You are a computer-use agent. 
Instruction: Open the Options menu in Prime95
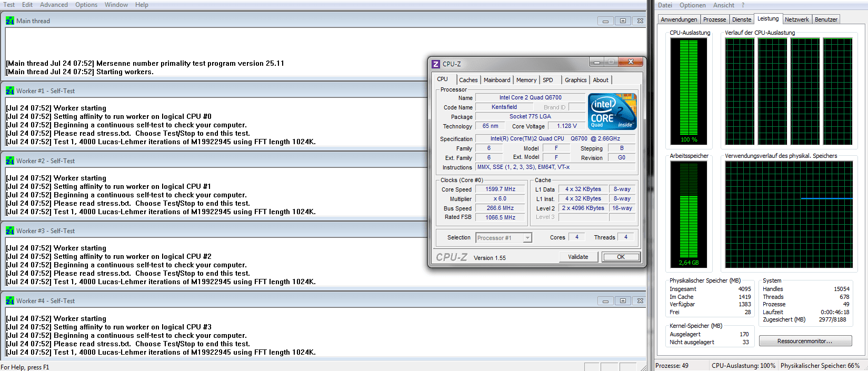[x=86, y=5]
